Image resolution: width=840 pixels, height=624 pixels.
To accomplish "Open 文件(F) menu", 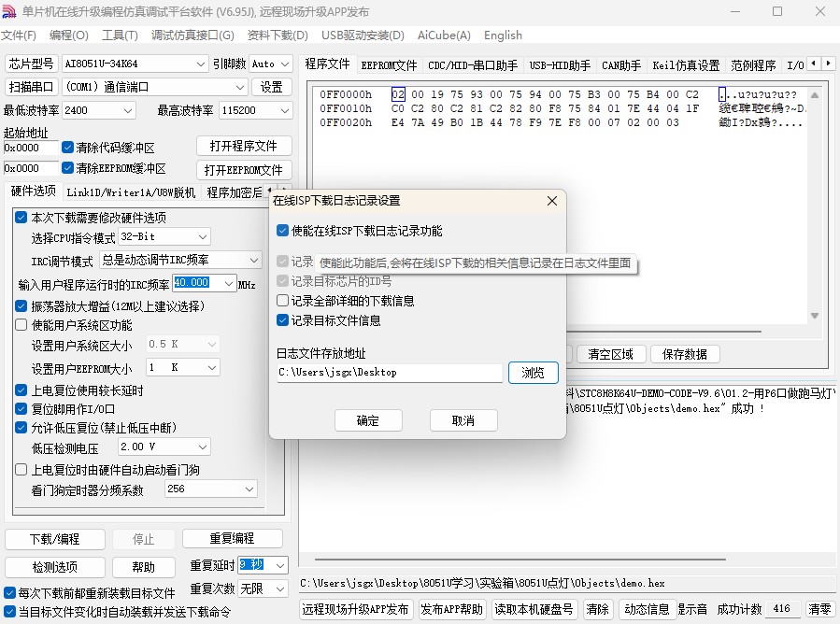I will click(19, 35).
